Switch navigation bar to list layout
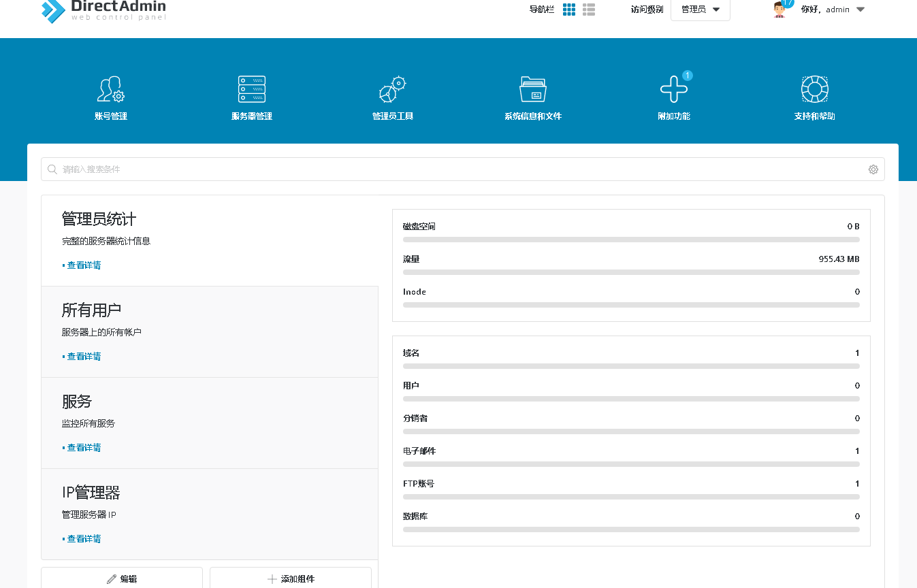The width and height of the screenshot is (917, 588). coord(589,10)
